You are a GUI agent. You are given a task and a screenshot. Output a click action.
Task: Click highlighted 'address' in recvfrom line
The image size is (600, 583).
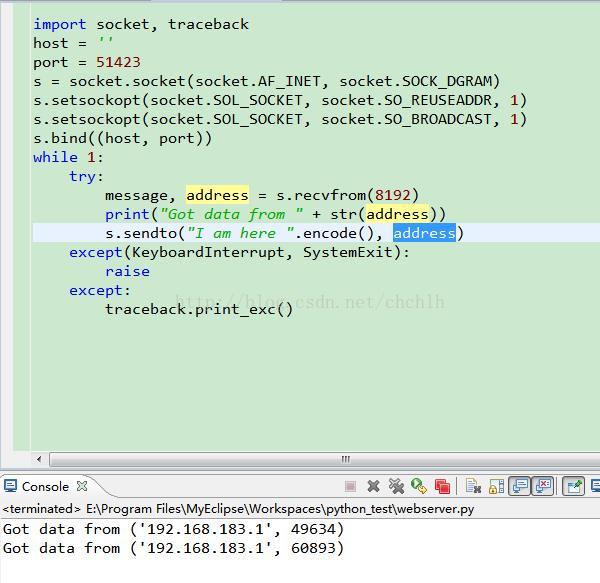pyautogui.click(x=217, y=195)
